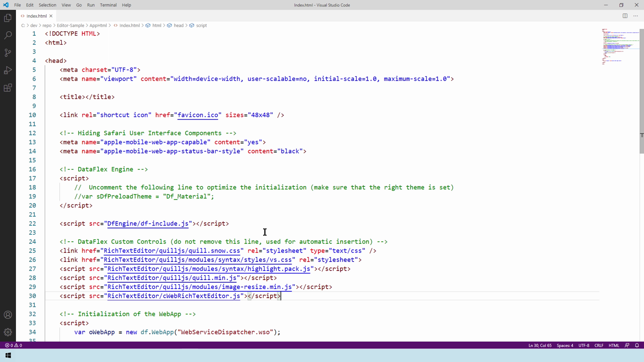Expand the 'head' breadcrumb item

click(x=178, y=25)
